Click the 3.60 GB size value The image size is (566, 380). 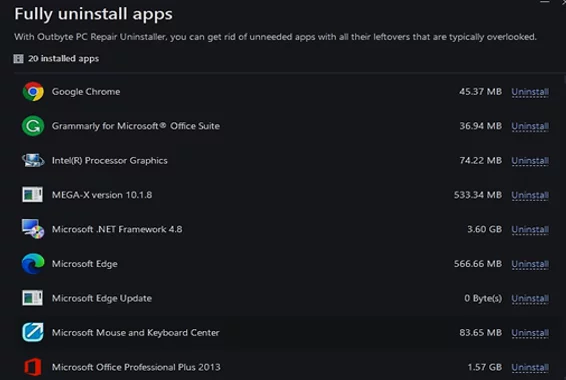[484, 229]
